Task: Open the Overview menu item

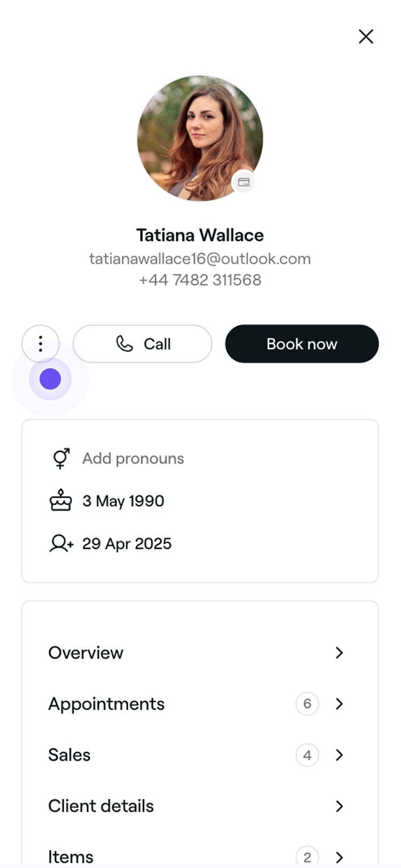Action: point(86,653)
